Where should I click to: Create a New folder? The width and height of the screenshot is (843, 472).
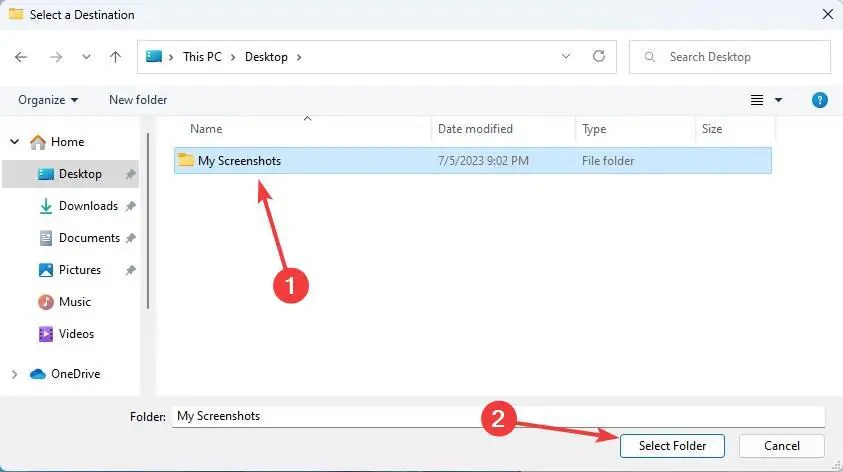click(138, 100)
